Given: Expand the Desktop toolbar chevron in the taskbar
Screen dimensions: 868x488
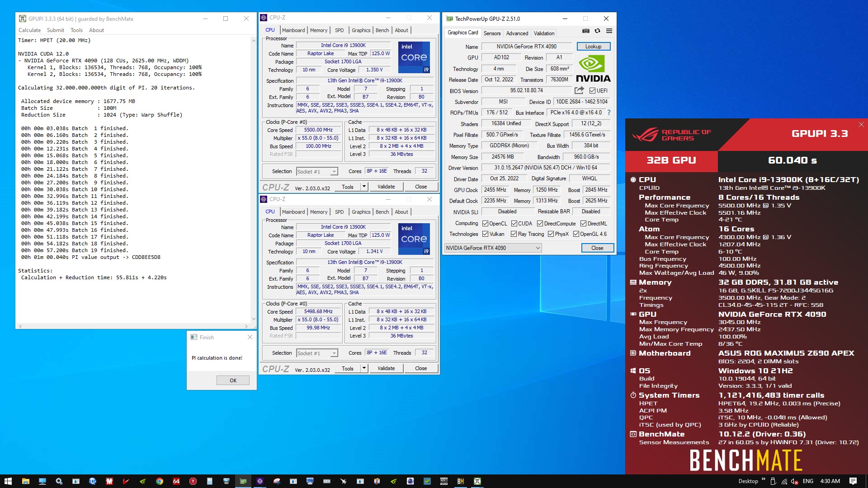Looking at the screenshot, I should pyautogui.click(x=764, y=480).
